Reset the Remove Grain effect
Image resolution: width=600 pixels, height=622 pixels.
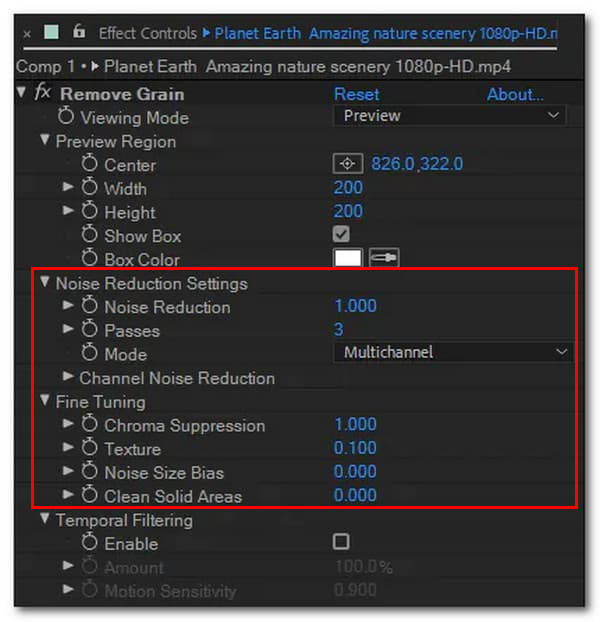pyautogui.click(x=357, y=94)
